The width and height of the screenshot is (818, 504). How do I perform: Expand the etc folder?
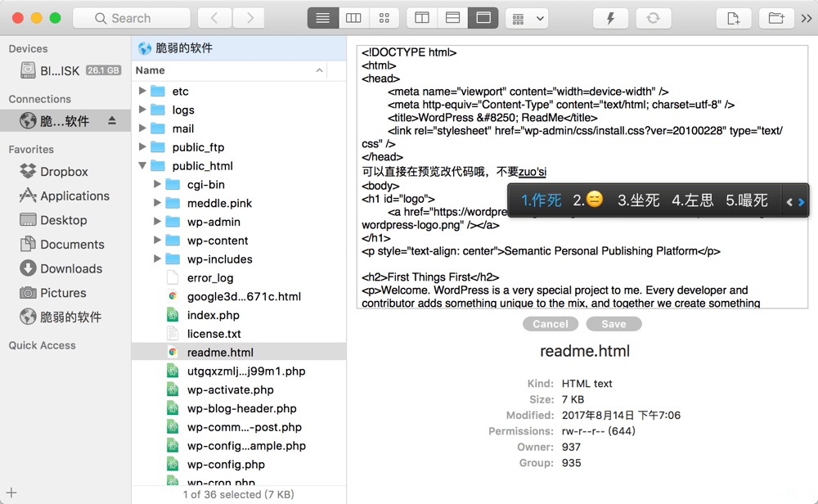142,91
